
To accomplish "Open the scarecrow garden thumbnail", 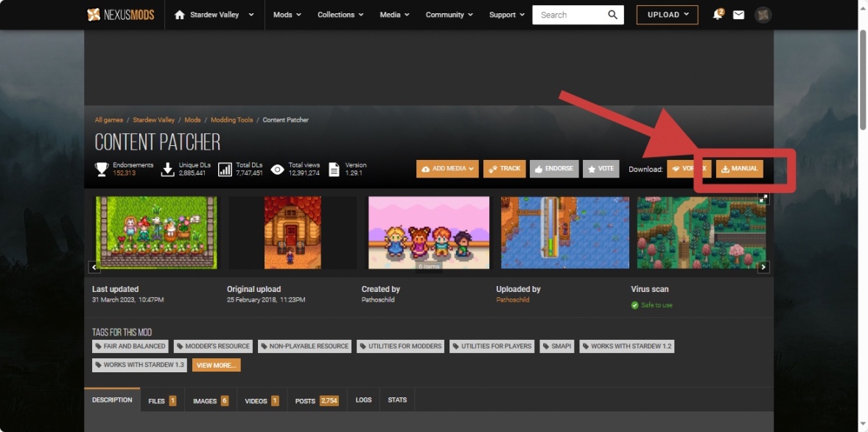I will [x=156, y=233].
